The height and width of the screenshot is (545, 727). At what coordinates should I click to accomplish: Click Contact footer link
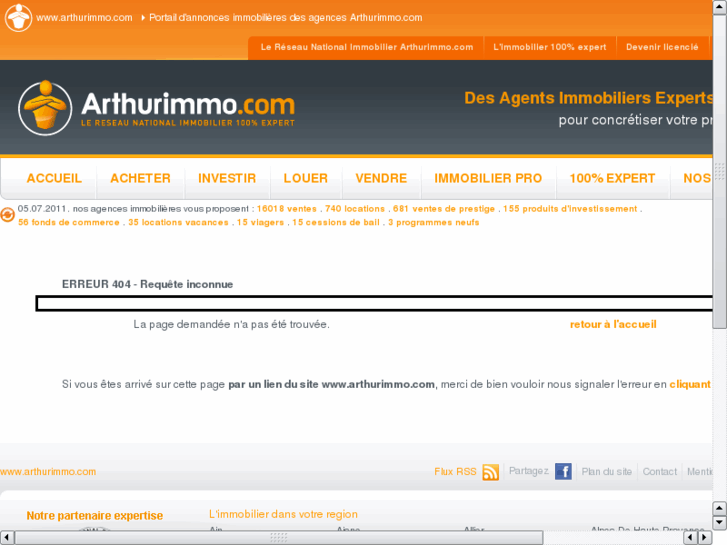[660, 472]
